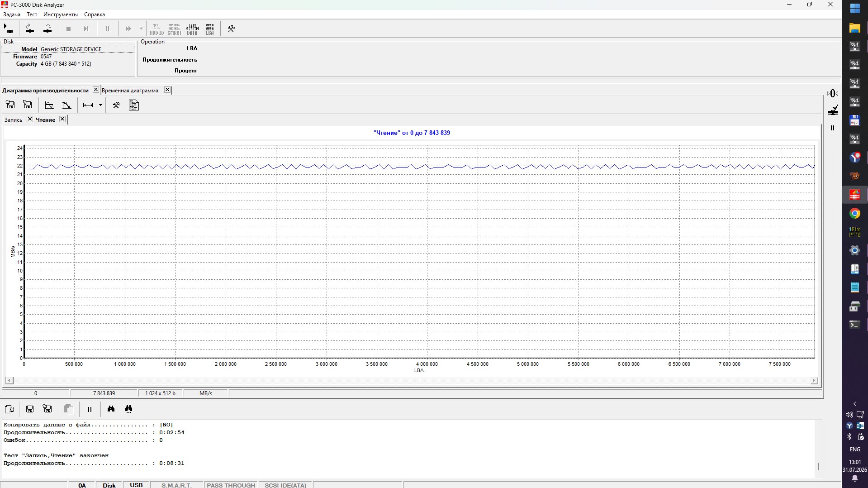Click the chart report document icon
Viewport: 868px width, 488px height.
[x=134, y=105]
